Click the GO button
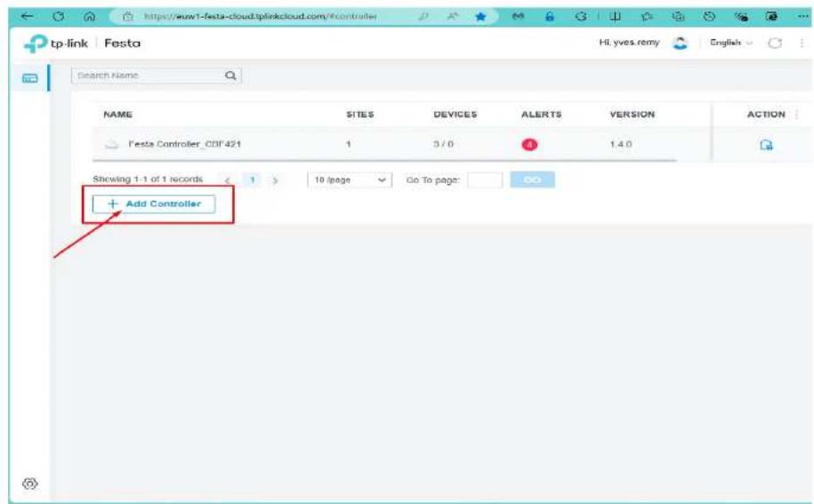 pos(532,180)
